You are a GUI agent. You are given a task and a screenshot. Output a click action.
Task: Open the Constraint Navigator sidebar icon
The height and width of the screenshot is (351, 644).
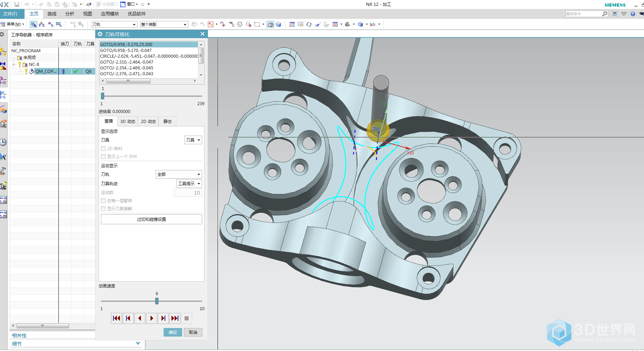click(3, 66)
